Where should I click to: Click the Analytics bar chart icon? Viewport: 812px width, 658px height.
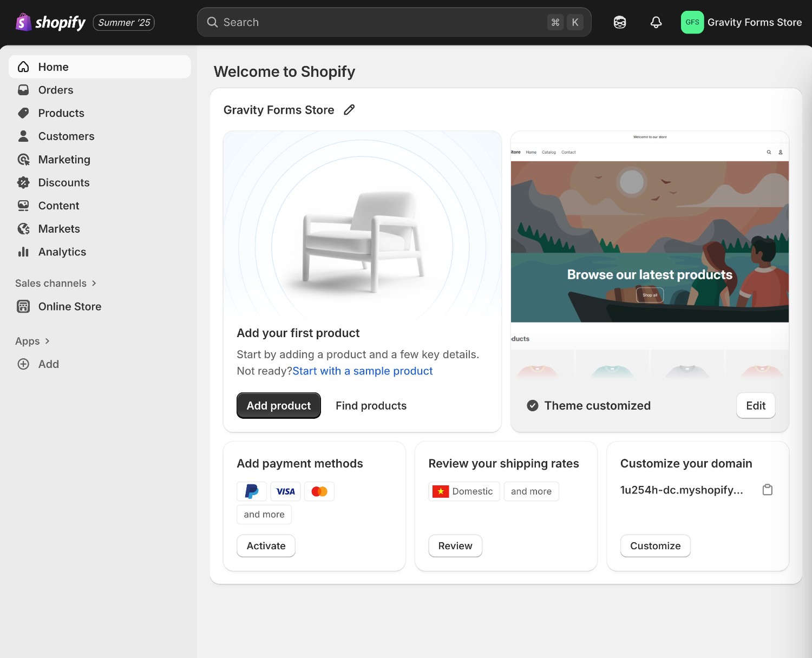coord(23,252)
